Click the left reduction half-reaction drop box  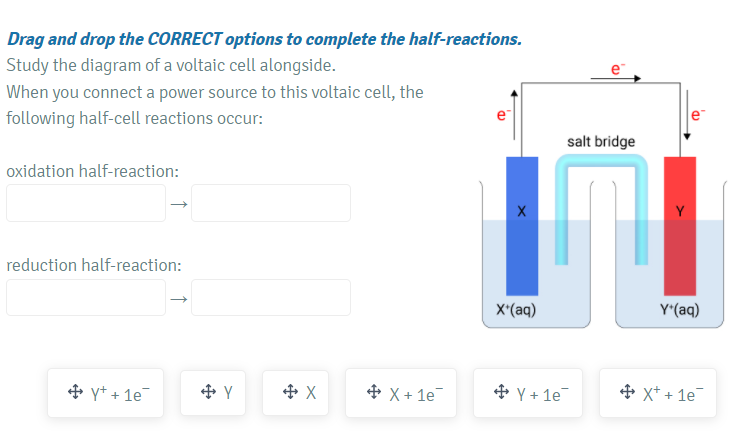tap(86, 297)
